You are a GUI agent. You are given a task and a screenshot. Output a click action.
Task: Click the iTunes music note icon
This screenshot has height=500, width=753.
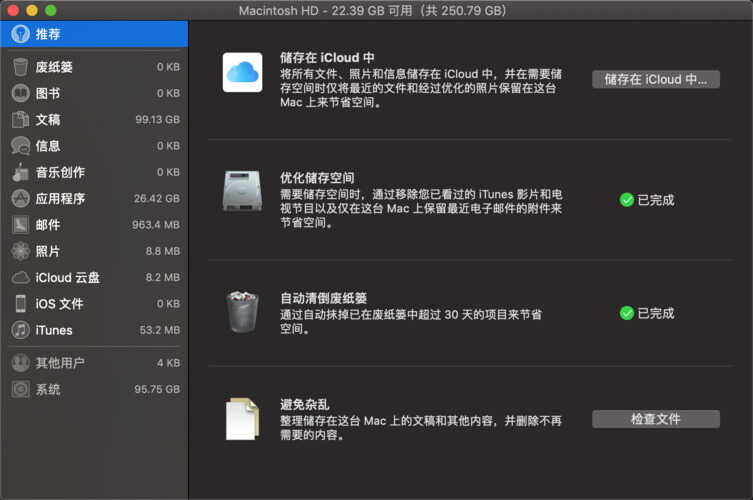(20, 330)
